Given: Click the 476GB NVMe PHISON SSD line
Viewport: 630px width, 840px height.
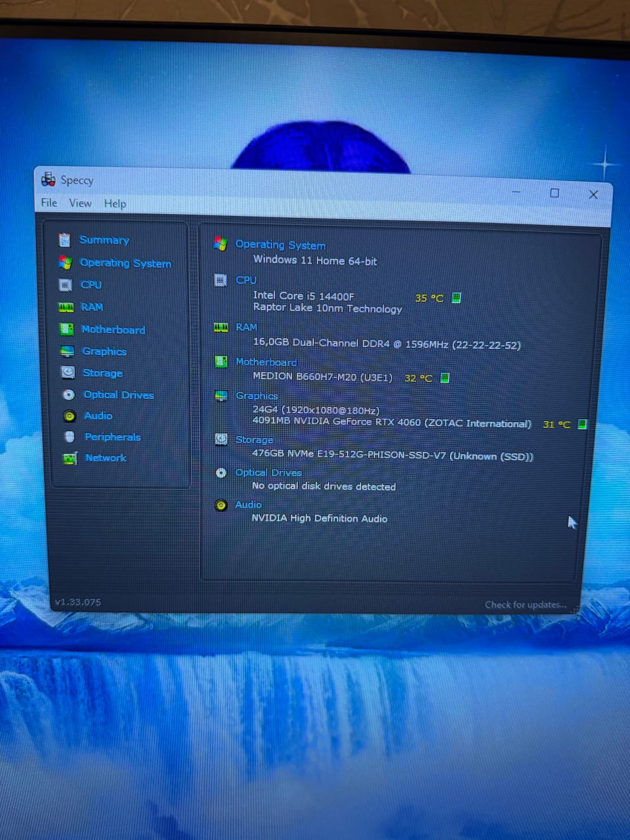Looking at the screenshot, I should pyautogui.click(x=392, y=455).
